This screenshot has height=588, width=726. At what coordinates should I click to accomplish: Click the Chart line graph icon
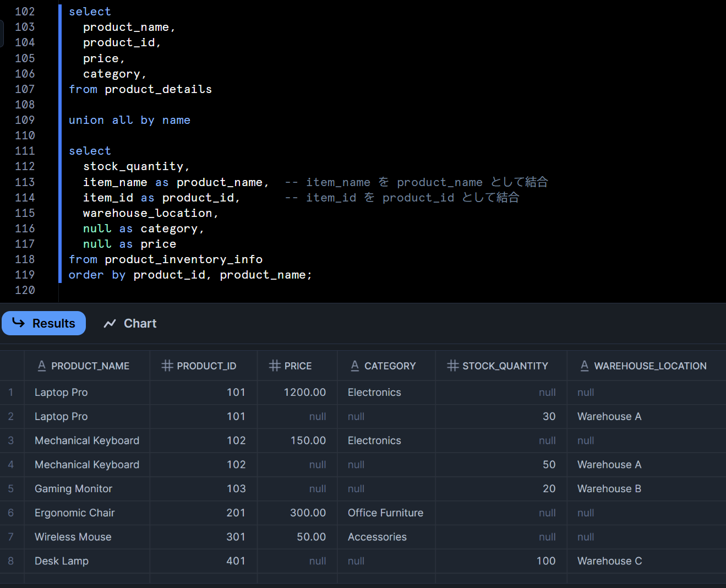click(110, 323)
